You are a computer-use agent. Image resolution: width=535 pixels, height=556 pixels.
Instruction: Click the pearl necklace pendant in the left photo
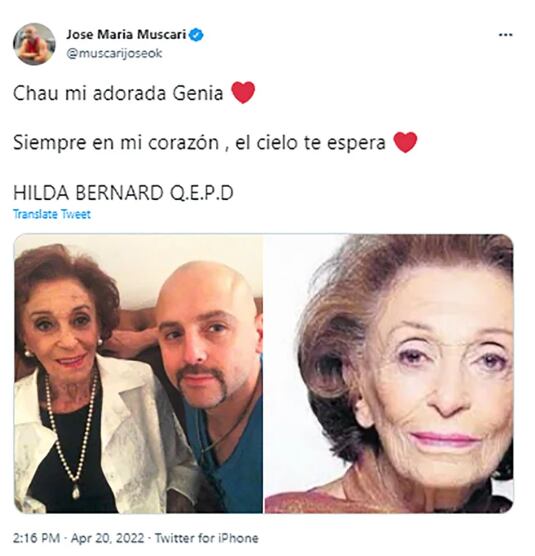click(x=76, y=491)
